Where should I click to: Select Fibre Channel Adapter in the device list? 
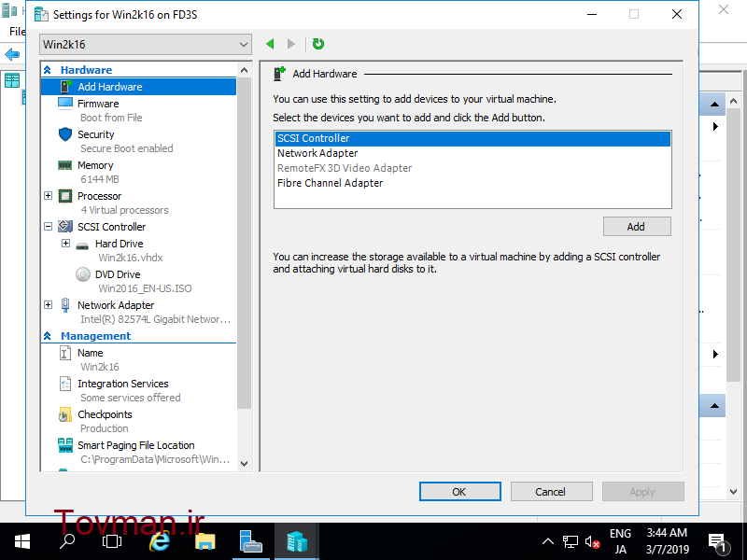click(331, 183)
